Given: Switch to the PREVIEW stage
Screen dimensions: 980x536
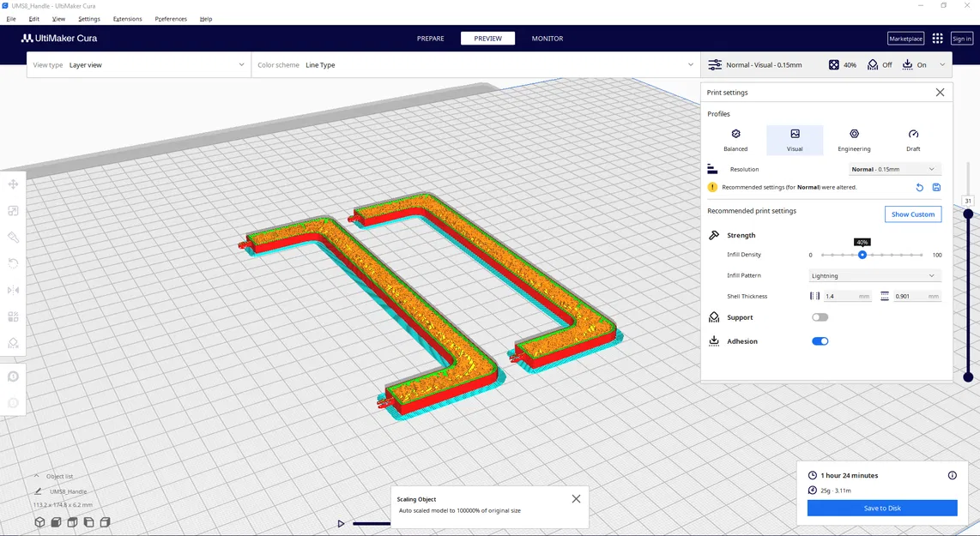Looking at the screenshot, I should pyautogui.click(x=487, y=38).
